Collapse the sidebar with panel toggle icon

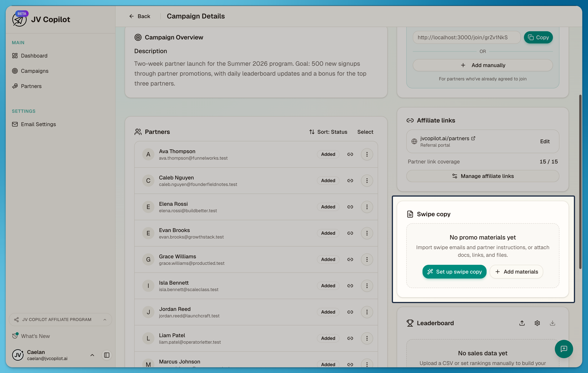[107, 355]
